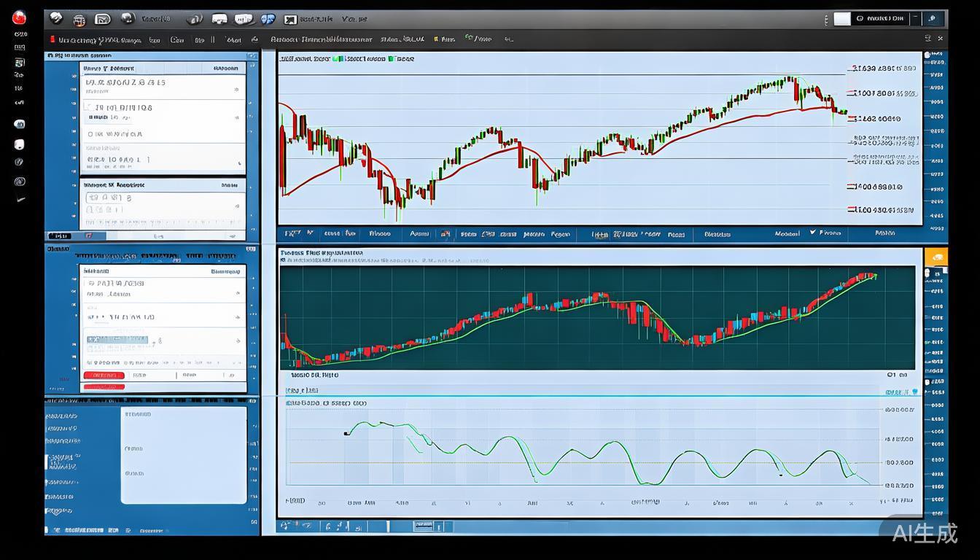Click the magnifier icon at the top-right
Viewport: 980px width, 560px height.
(933, 19)
